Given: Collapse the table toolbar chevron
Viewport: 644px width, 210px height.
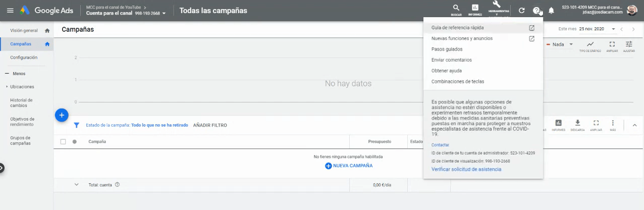Looking at the screenshot, I should point(634,125).
